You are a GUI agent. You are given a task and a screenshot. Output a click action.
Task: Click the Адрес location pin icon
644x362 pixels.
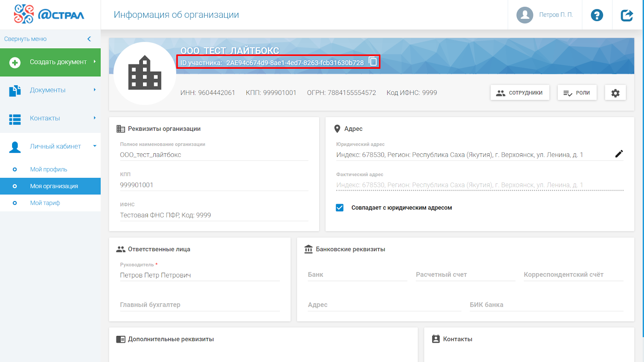tap(337, 129)
